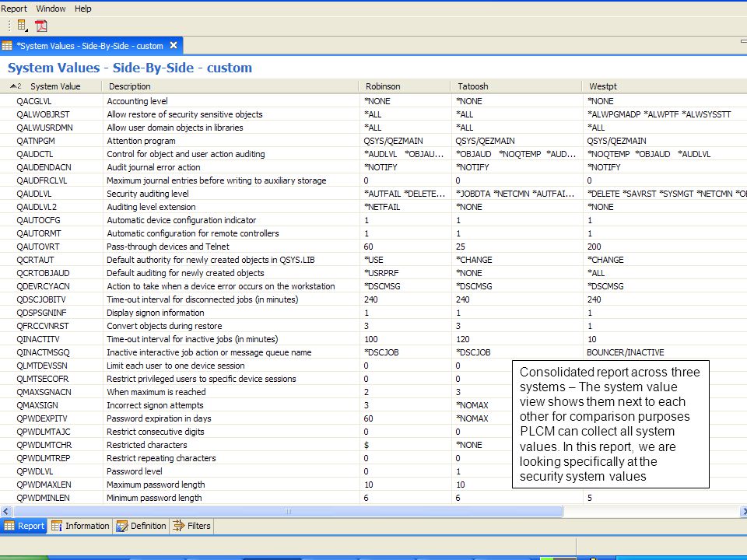Switch to the Information bottom tab
The image size is (747, 560).
[80, 526]
